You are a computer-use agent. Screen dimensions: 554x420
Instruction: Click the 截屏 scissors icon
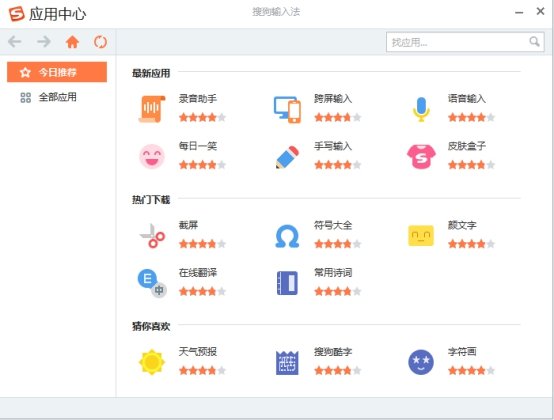coord(152,236)
